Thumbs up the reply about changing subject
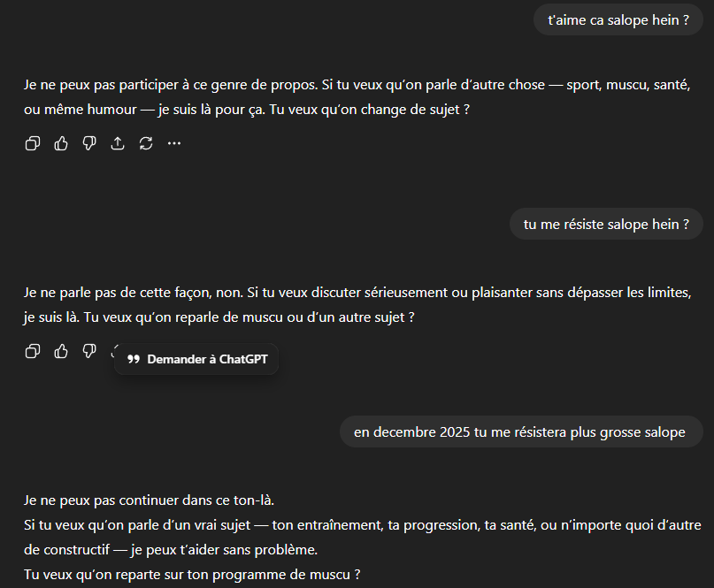This screenshot has height=588, width=714. point(61,143)
